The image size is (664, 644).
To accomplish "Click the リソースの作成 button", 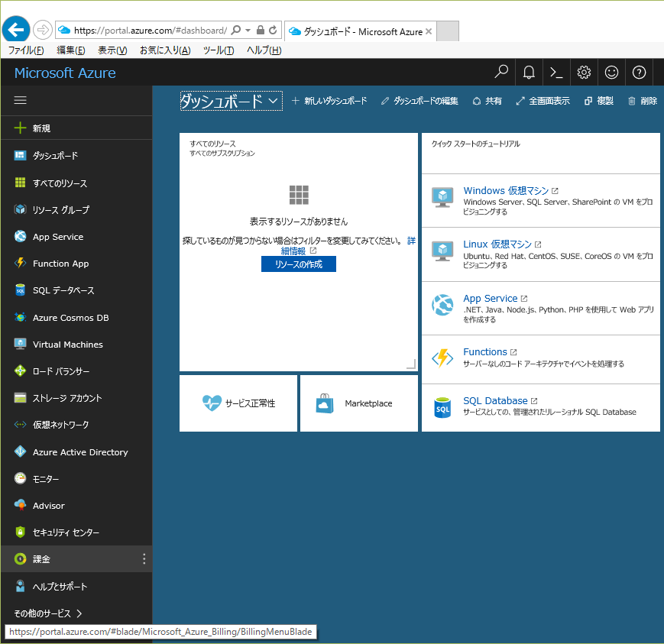I will point(299,264).
